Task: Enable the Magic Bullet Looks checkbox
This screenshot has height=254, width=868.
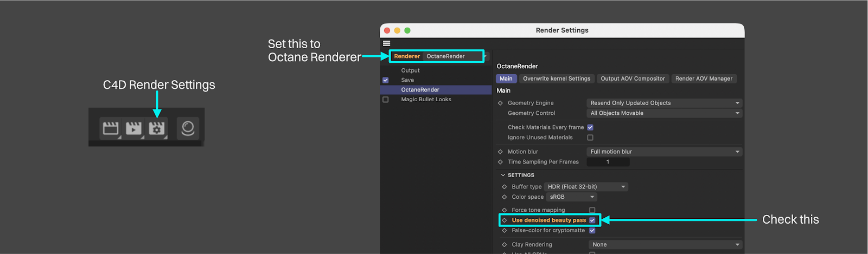Action: (x=386, y=100)
